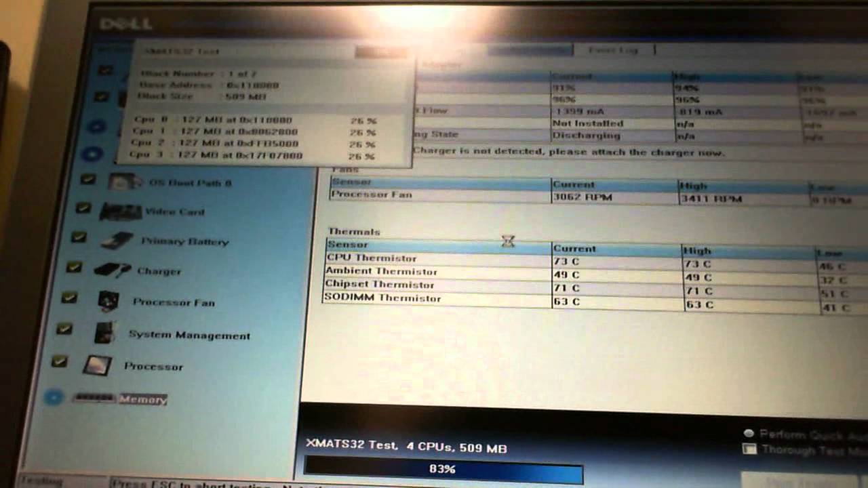The width and height of the screenshot is (868, 488).
Task: Uncheck the Primary Battery checkbox
Action: coord(79,237)
